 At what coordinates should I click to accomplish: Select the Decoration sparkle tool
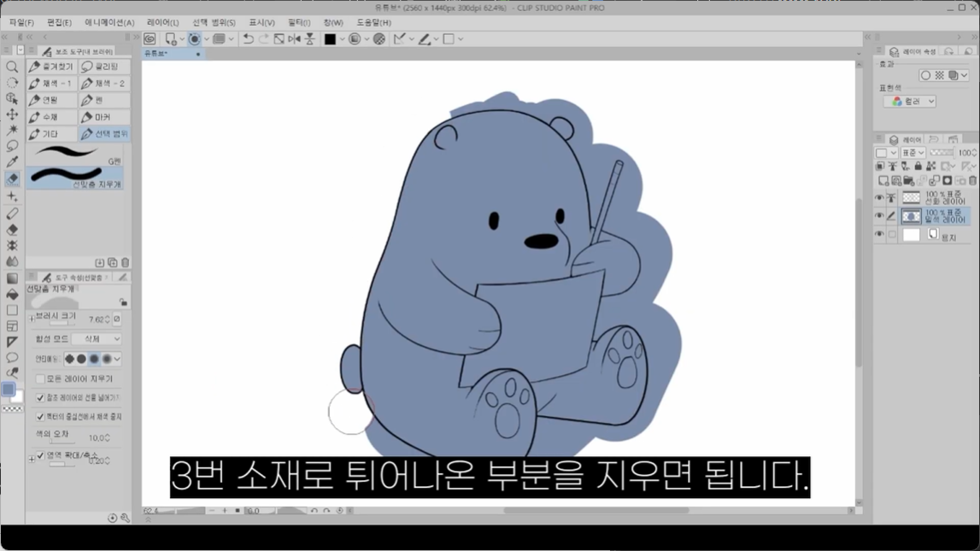coord(12,196)
